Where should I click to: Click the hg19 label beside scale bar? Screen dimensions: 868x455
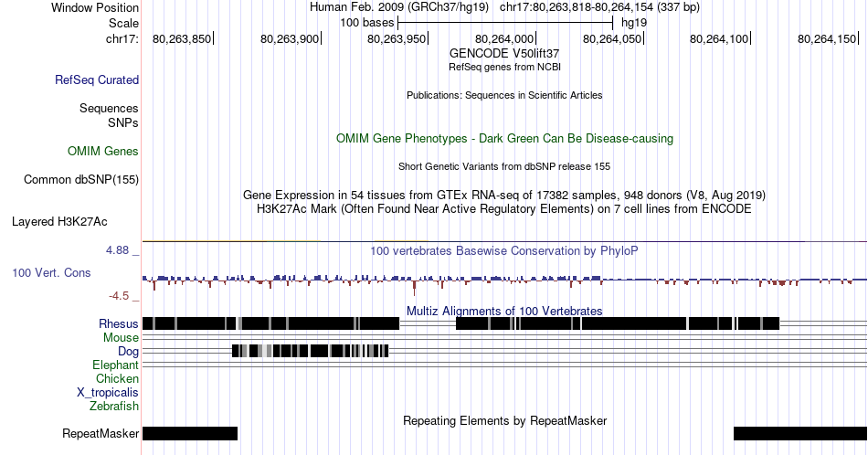634,23
